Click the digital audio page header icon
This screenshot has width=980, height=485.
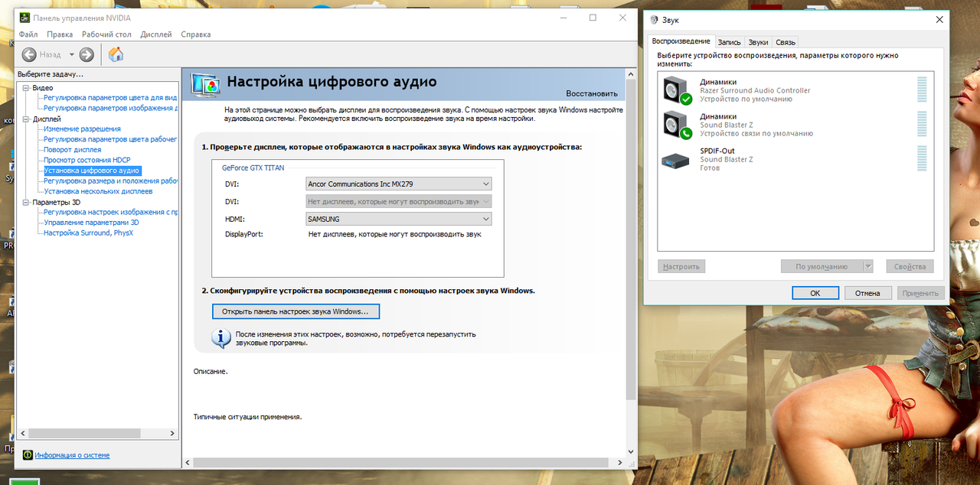pos(205,83)
